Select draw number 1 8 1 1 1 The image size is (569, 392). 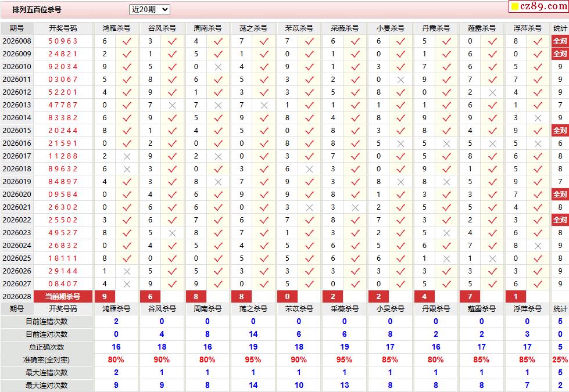click(x=63, y=258)
